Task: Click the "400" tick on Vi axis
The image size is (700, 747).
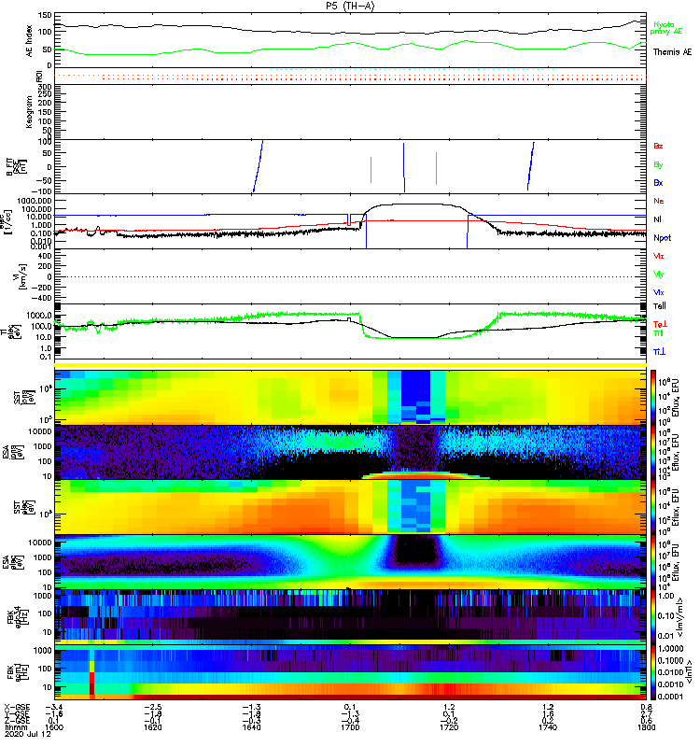Action: click(x=45, y=256)
